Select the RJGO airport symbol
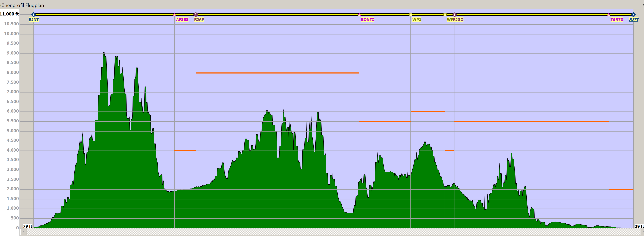 click(x=454, y=14)
